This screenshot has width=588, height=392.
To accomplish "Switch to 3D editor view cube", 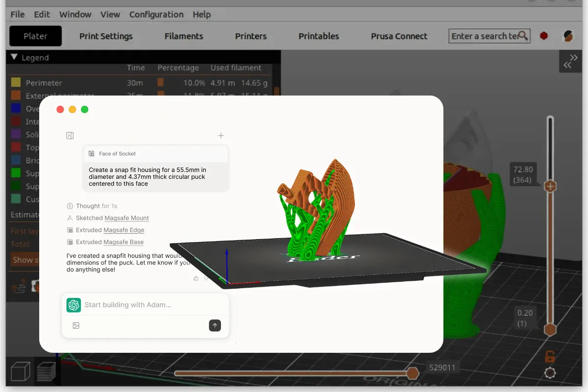I will [21, 372].
